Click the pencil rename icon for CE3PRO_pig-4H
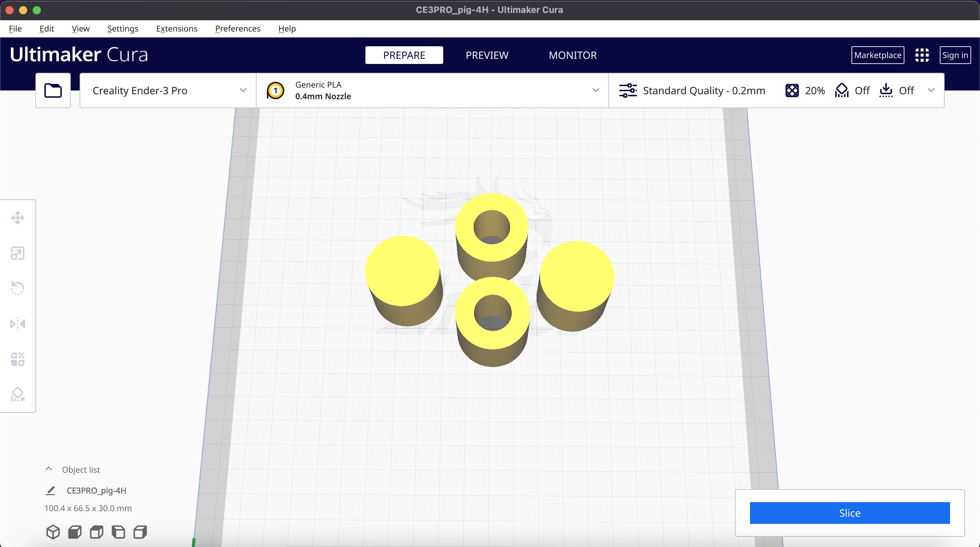980x547 pixels. pyautogui.click(x=51, y=491)
